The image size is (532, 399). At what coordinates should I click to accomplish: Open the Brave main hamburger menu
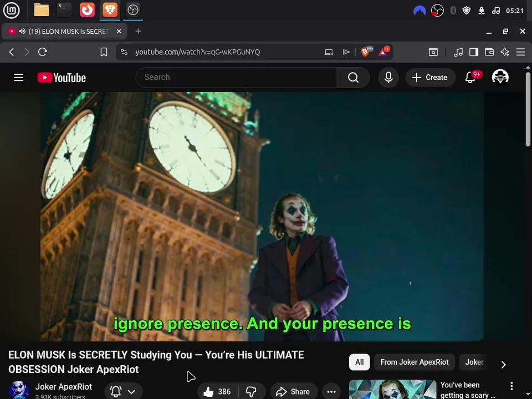pyautogui.click(x=520, y=52)
